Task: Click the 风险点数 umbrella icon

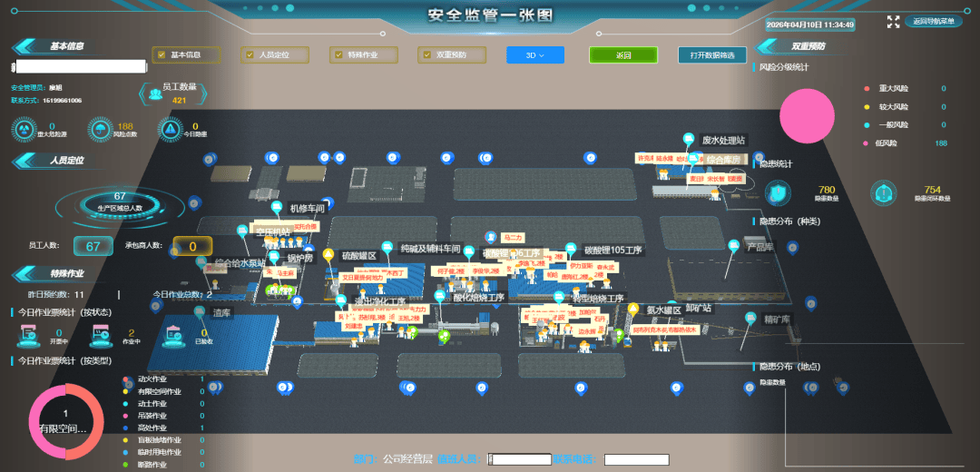Action: [x=98, y=130]
